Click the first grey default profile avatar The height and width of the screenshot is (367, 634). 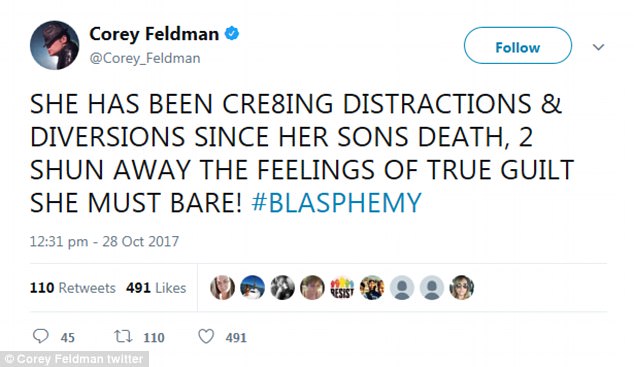[x=402, y=288]
